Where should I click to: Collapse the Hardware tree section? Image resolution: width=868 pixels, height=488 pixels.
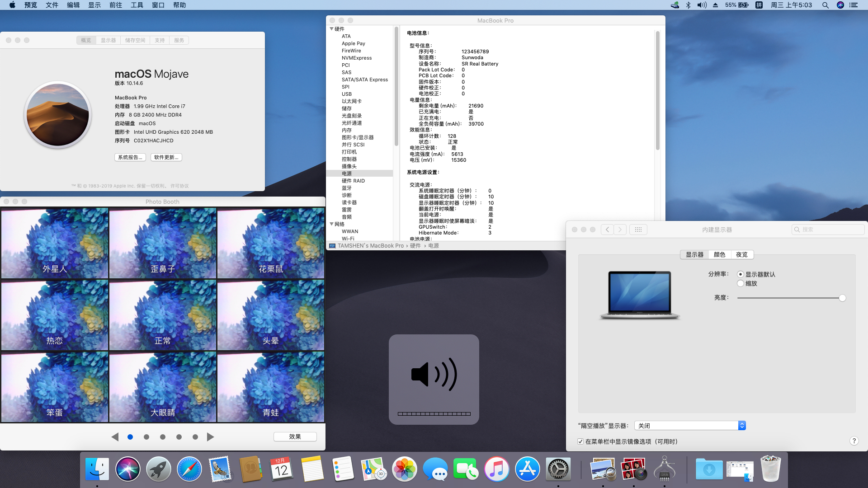point(331,29)
